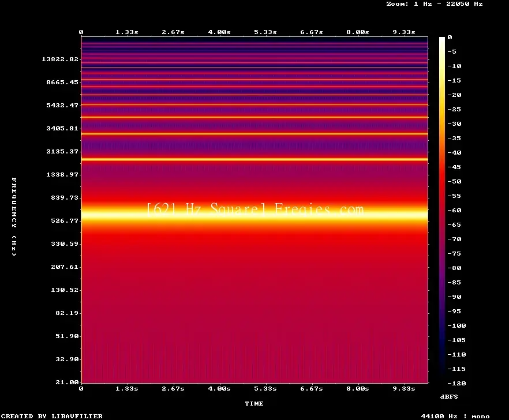
Task: Click frequency label "21.00"
Action: tap(67, 382)
